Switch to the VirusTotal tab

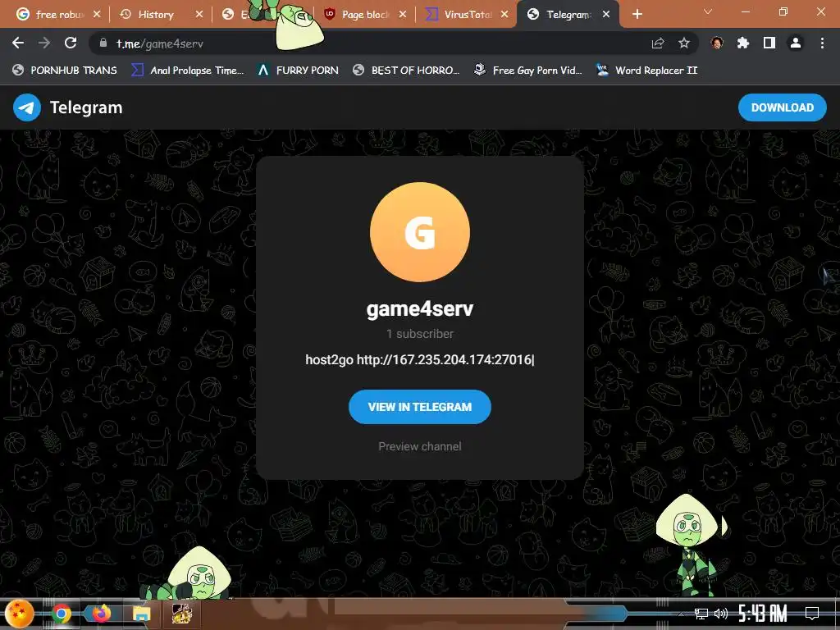pos(467,15)
